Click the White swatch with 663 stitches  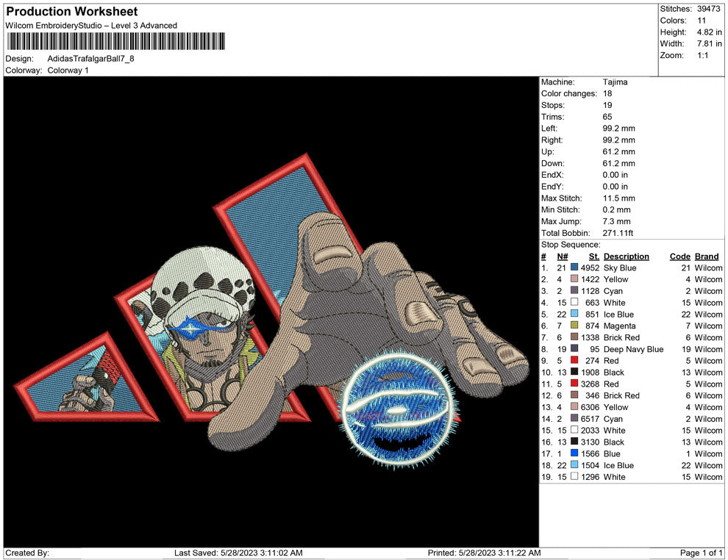[574, 302]
